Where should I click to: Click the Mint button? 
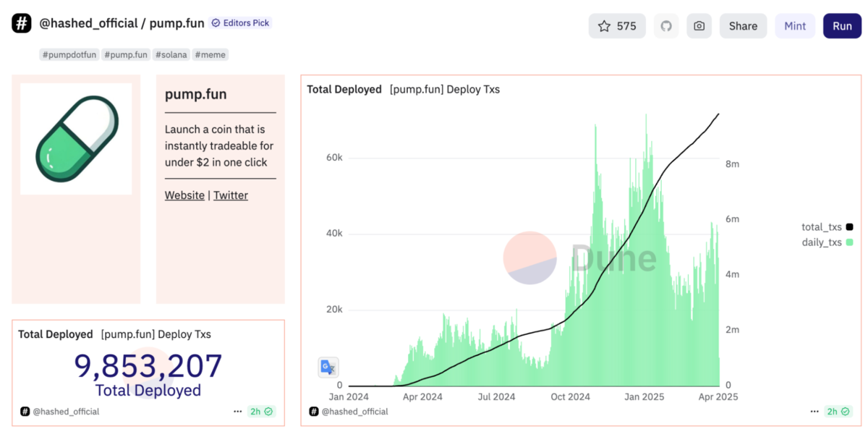[x=795, y=26]
